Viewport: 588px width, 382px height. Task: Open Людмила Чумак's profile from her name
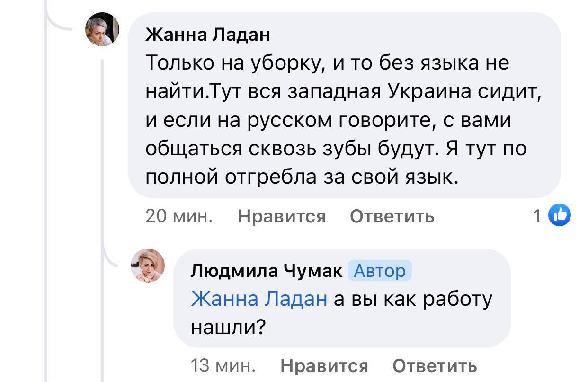tap(267, 271)
